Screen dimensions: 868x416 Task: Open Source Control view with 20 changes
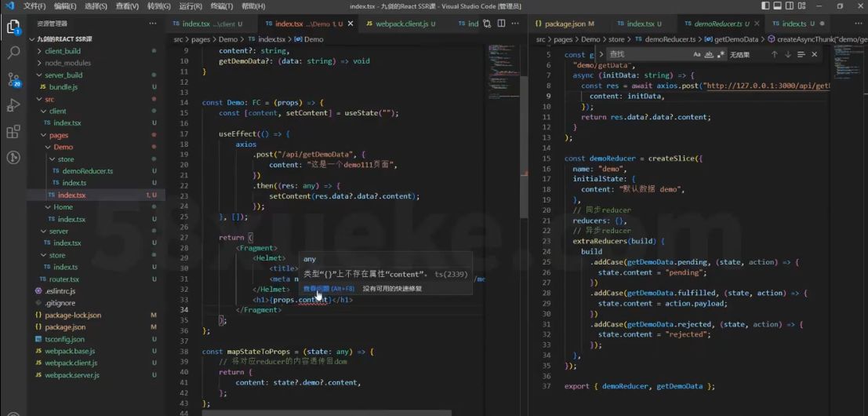[13, 79]
